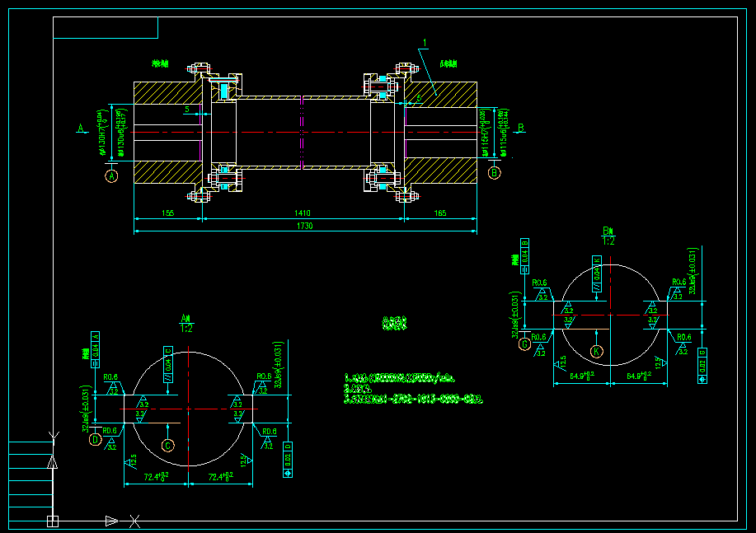Select the empty box at top-left of the border
This screenshot has height=533, width=756.
coord(106,28)
